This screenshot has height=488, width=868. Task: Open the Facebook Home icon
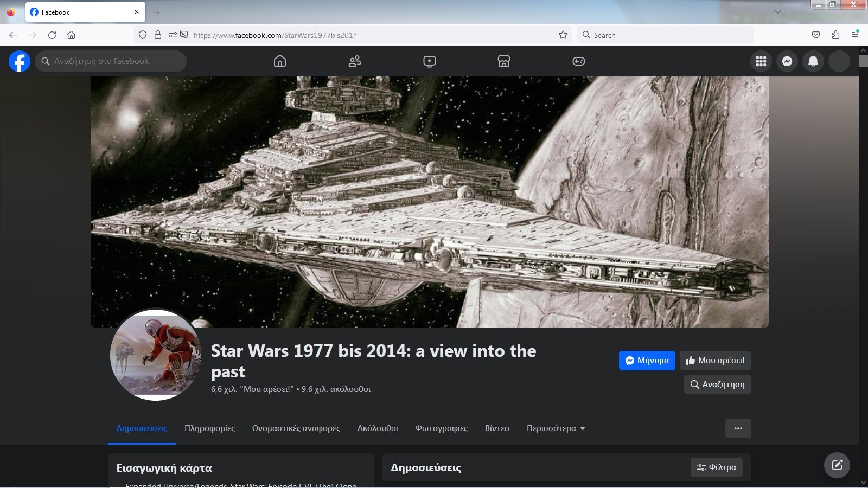click(280, 61)
